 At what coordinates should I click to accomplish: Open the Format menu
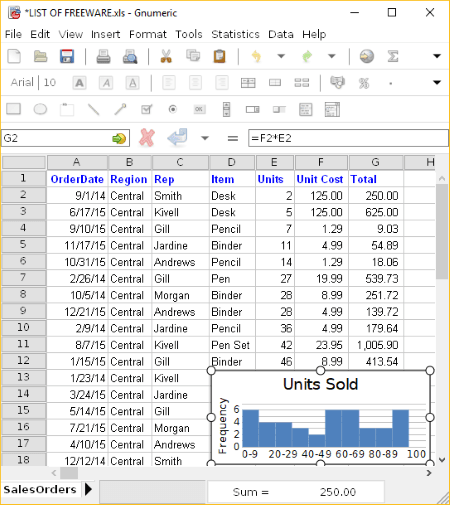click(x=148, y=34)
